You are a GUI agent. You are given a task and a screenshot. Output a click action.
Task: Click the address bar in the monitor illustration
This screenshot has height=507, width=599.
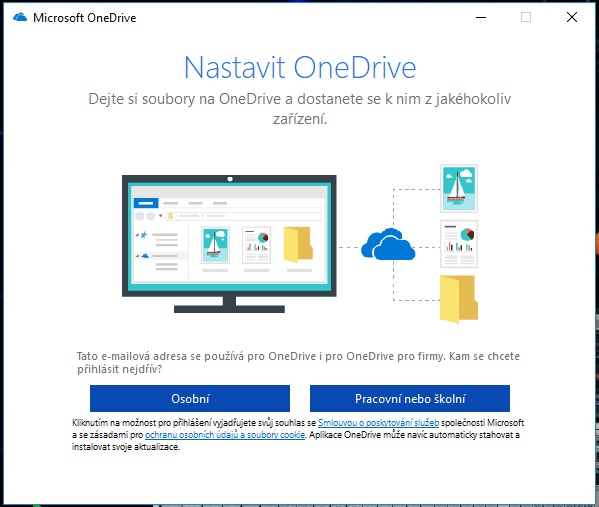pyautogui.click(x=244, y=216)
